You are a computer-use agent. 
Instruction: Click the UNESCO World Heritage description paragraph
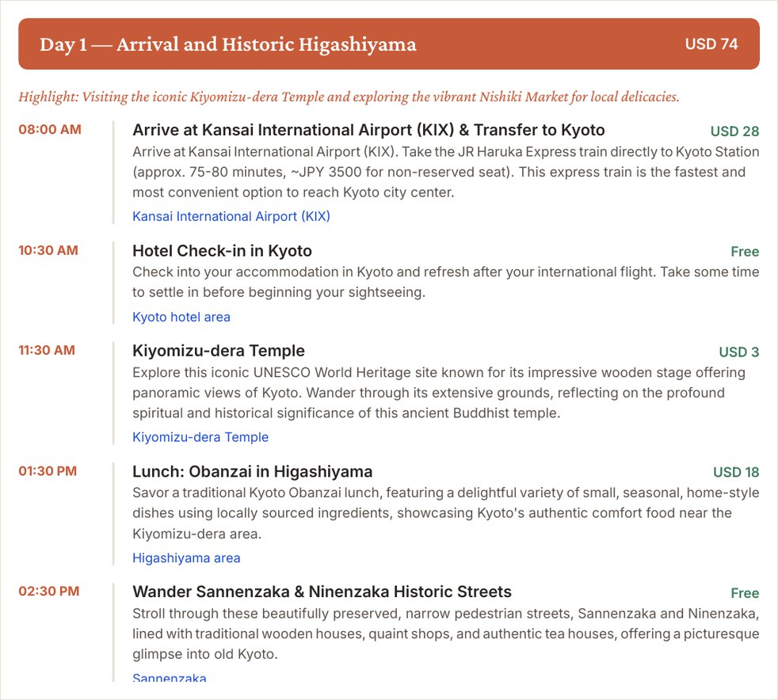click(439, 393)
